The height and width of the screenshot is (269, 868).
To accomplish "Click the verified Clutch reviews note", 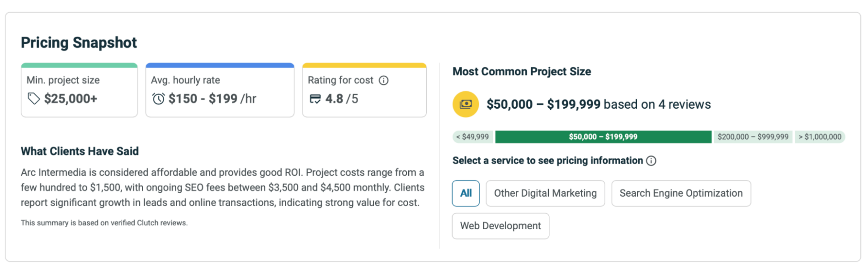I will click(104, 223).
